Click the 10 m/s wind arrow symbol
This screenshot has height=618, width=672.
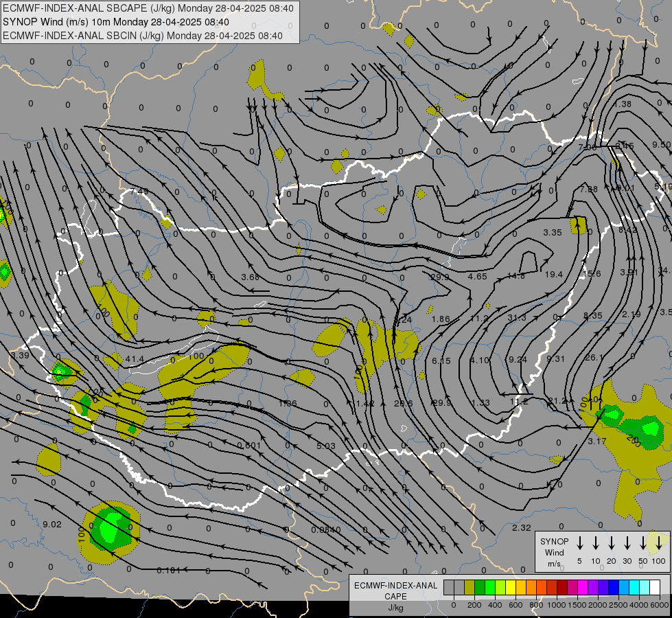click(595, 542)
